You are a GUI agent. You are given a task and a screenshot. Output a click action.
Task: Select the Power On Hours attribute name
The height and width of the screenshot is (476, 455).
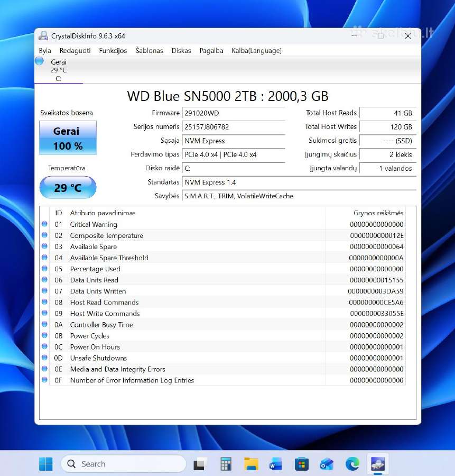[x=95, y=346]
